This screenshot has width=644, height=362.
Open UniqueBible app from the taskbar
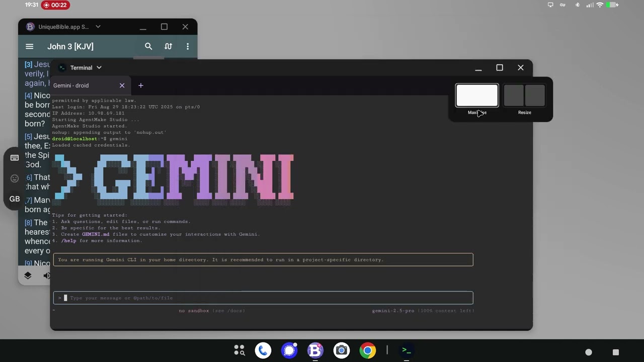[315, 350]
